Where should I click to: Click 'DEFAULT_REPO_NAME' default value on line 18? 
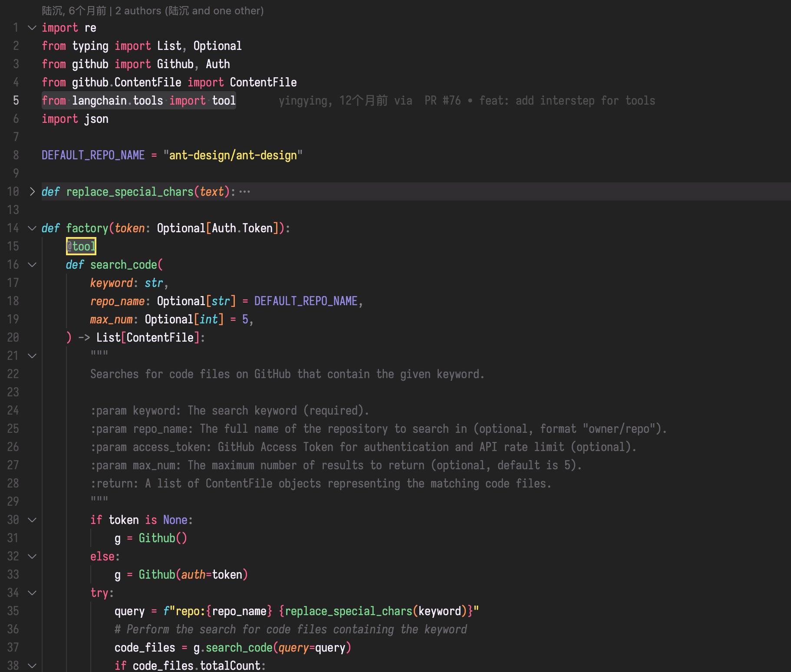[306, 301]
